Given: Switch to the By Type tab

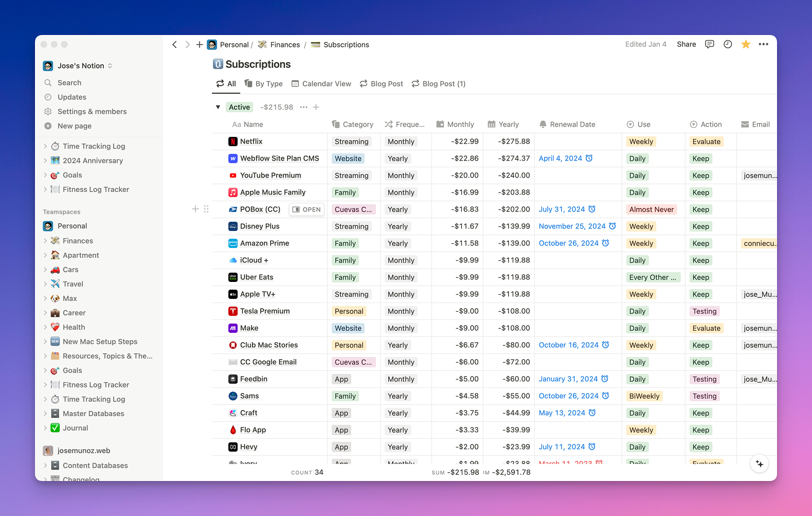Looking at the screenshot, I should (264, 84).
